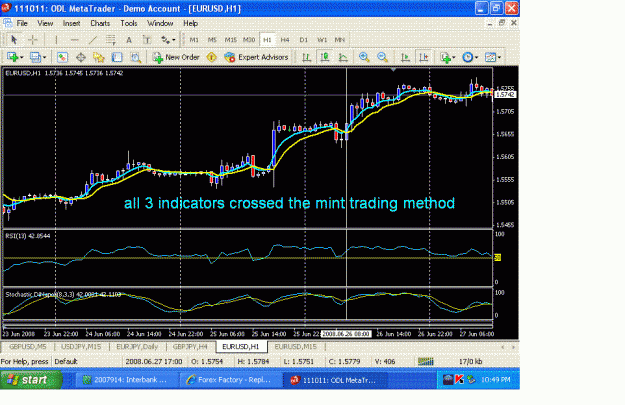Click the Profiles icon

tap(35, 57)
